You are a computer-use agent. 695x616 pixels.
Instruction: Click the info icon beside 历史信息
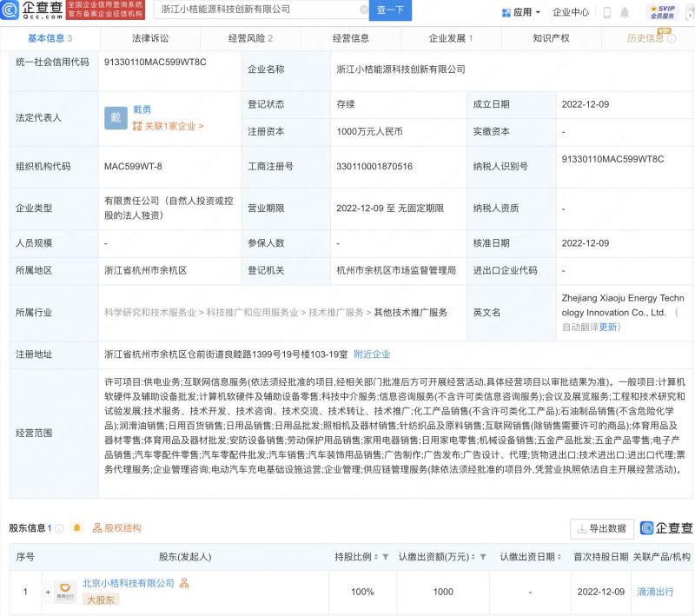672,38
